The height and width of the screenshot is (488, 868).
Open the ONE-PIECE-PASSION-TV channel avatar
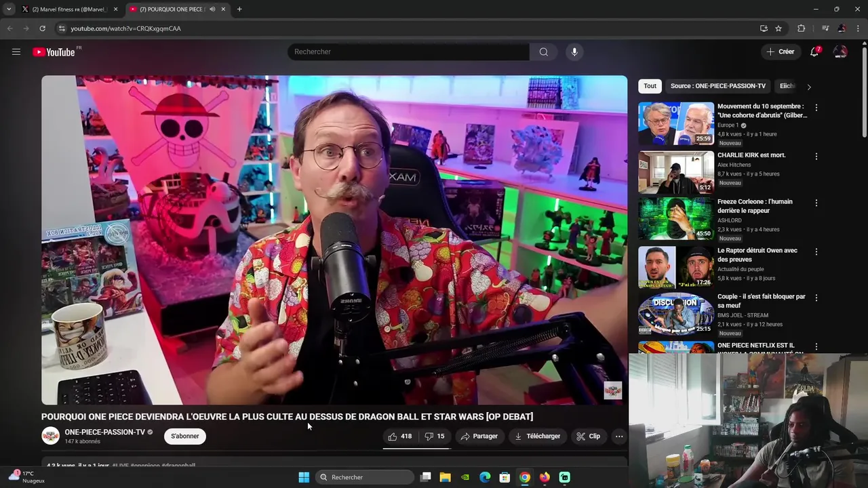point(51,436)
